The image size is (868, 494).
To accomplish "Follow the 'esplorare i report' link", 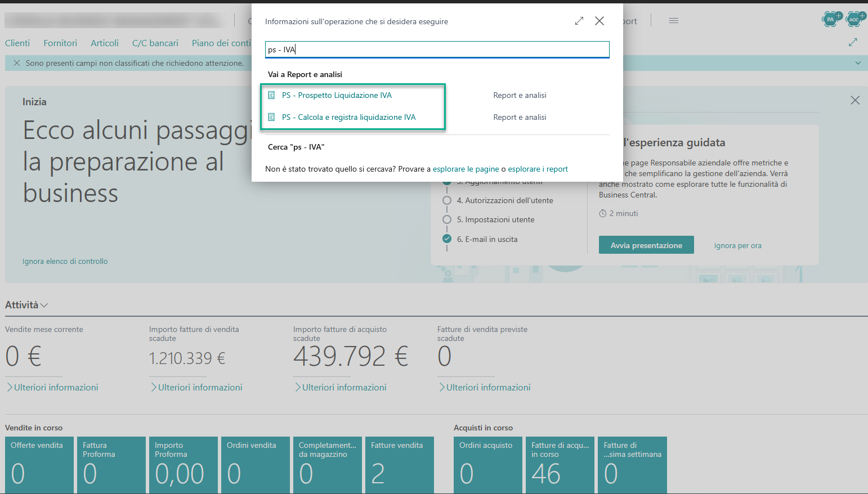I will [538, 169].
